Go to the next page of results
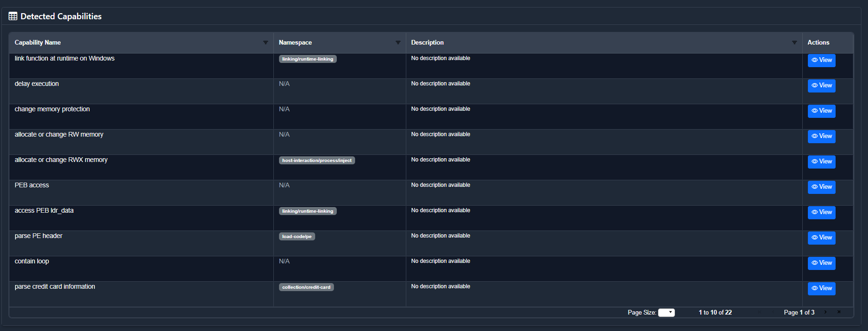868x331 pixels. coord(825,312)
